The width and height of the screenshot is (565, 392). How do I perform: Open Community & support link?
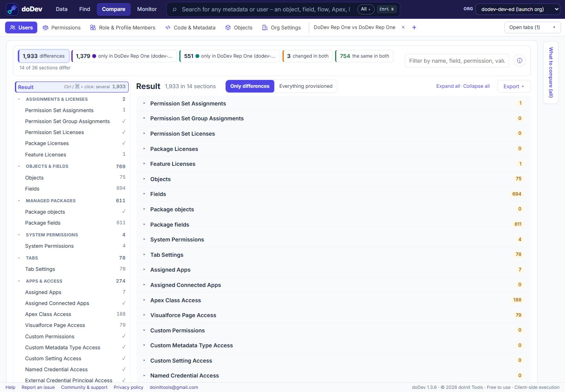[84, 387]
